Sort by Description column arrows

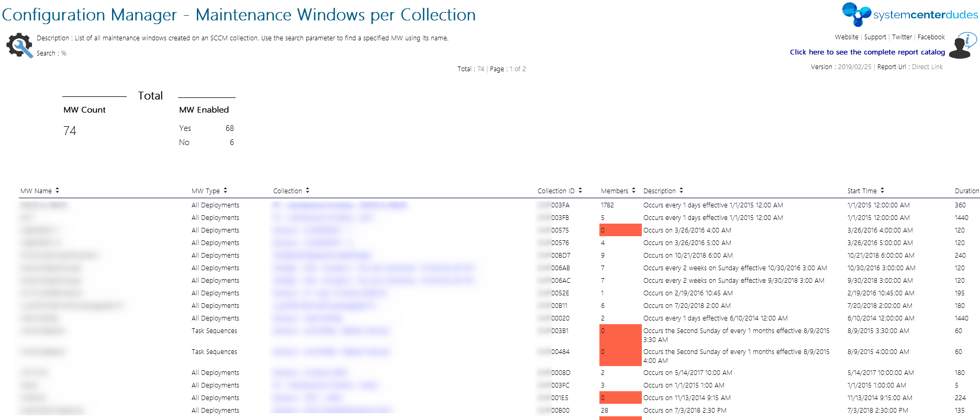681,191
